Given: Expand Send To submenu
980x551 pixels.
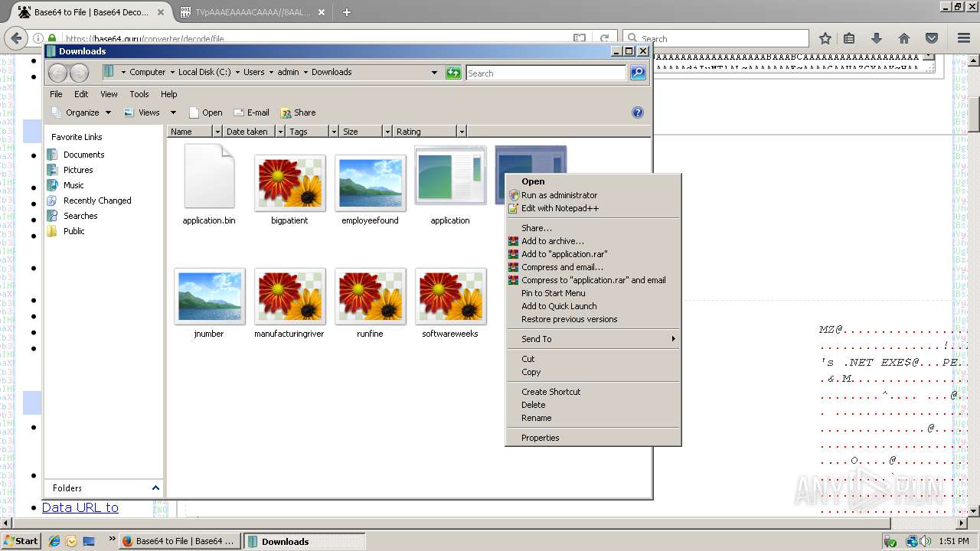Looking at the screenshot, I should 593,339.
